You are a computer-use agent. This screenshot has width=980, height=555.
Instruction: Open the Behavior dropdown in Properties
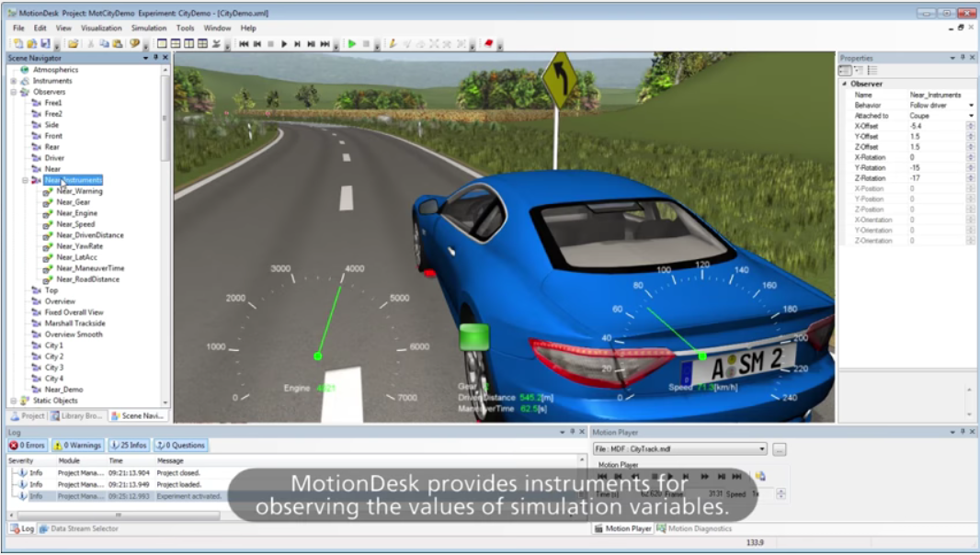pos(971,106)
